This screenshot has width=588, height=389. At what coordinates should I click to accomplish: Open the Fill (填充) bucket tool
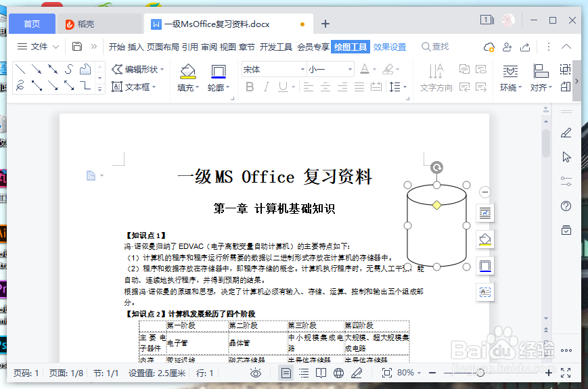(x=188, y=71)
